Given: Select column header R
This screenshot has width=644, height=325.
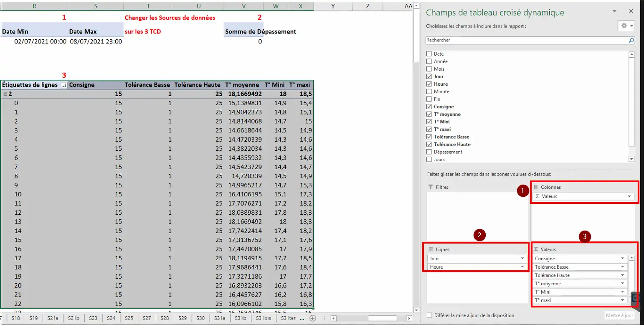Looking at the screenshot, I should (x=34, y=6).
